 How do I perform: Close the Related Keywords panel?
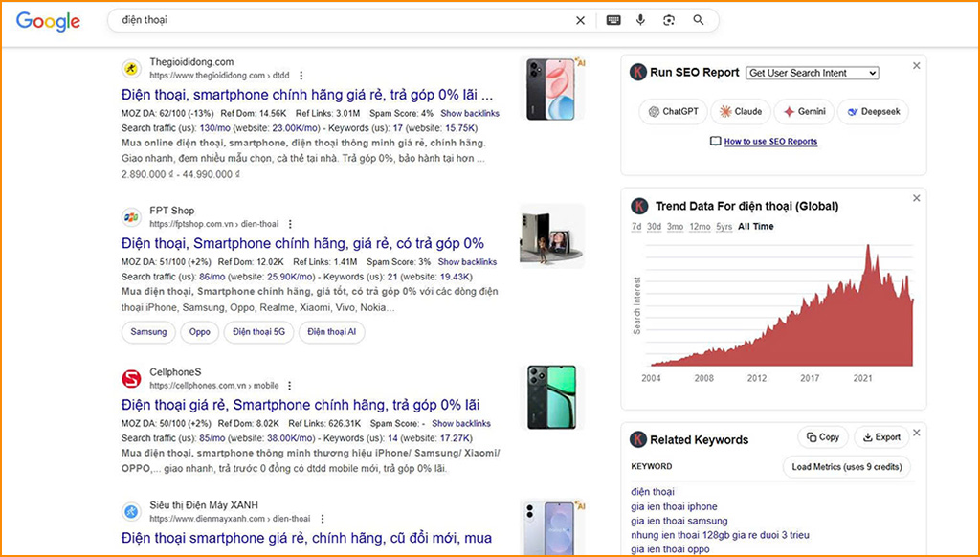pos(916,433)
